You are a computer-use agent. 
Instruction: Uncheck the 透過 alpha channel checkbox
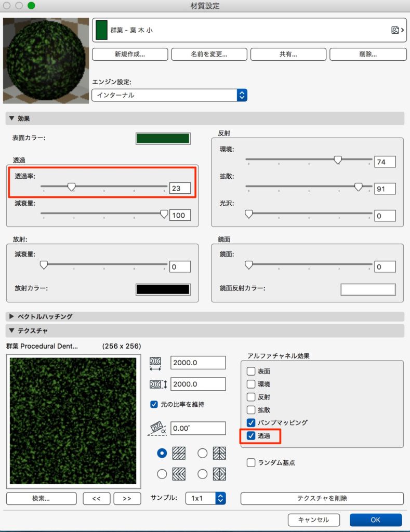tap(251, 436)
